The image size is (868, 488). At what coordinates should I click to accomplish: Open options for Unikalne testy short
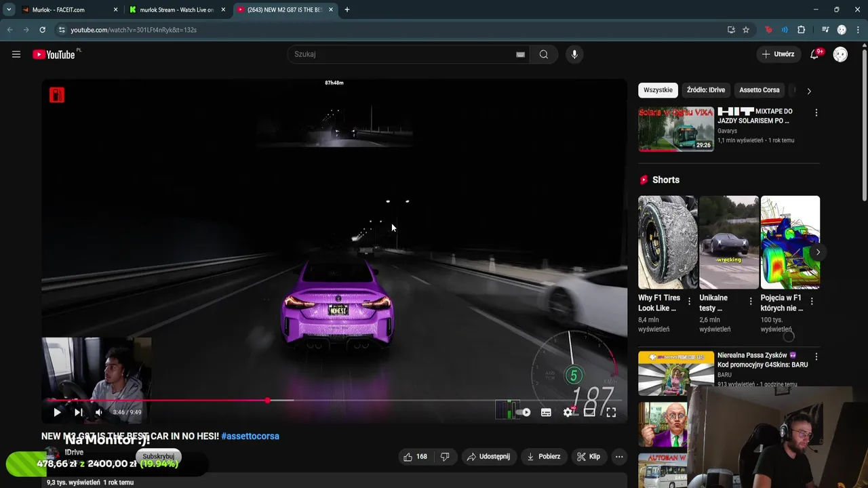coord(751,301)
